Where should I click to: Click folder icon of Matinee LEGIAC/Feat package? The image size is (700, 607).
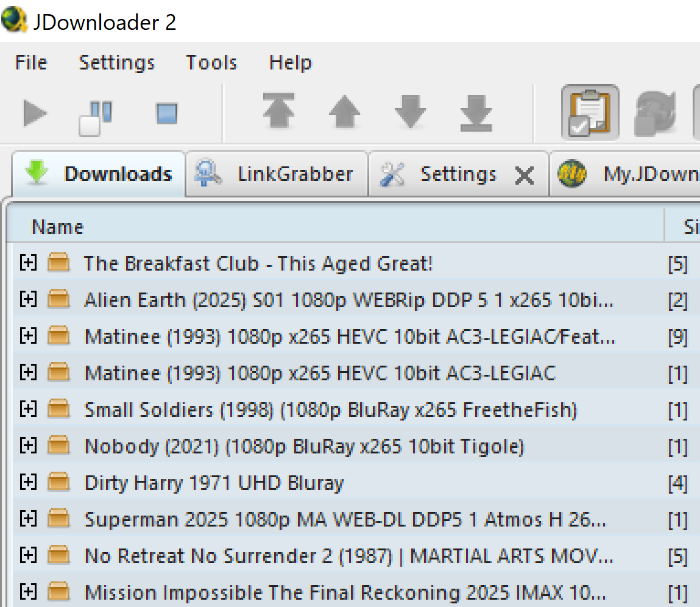pyautogui.click(x=58, y=336)
